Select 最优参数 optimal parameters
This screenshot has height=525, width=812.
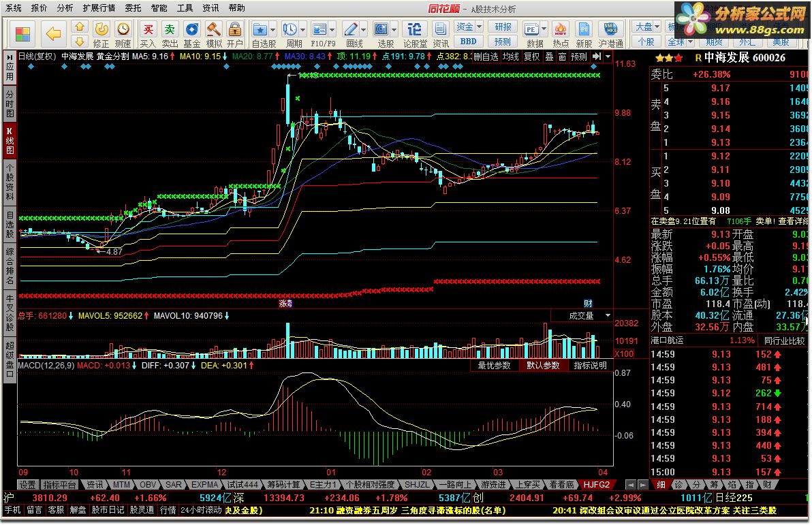pos(494,366)
